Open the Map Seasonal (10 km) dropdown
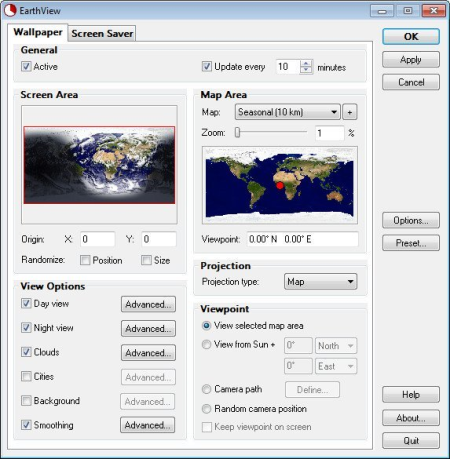Viewport: 450px width, 459px height. click(x=287, y=112)
